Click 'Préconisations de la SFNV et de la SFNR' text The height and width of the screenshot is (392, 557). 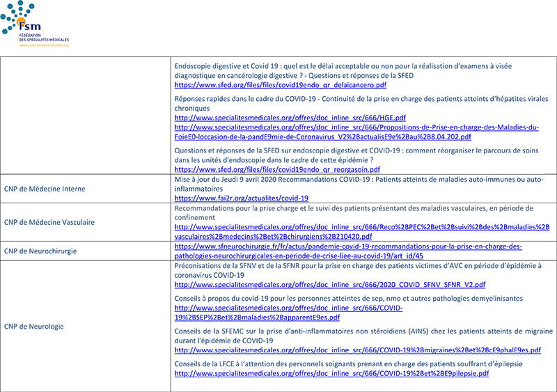click(x=237, y=265)
